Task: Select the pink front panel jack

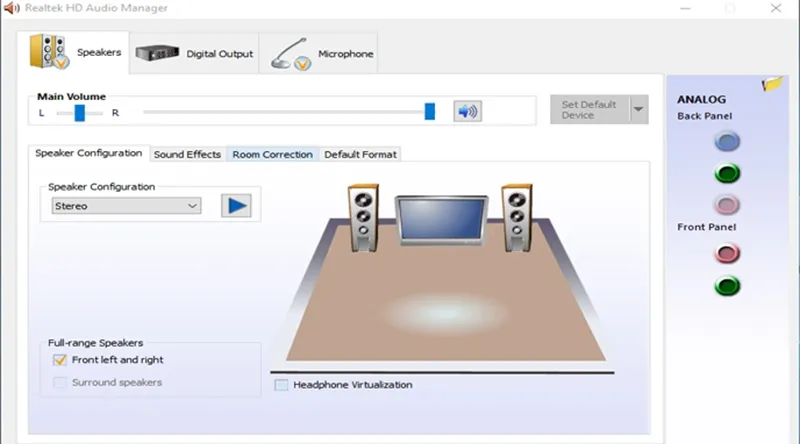Action: [727, 255]
